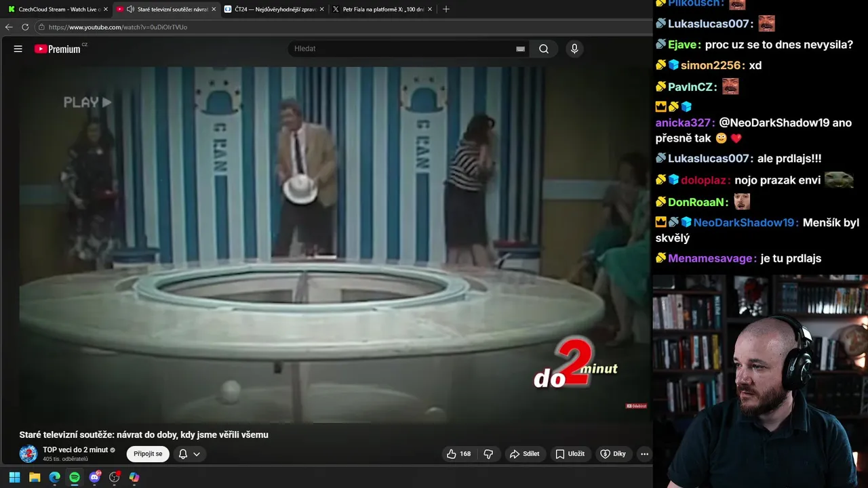868x488 pixels.
Task: Open File Explorer from the taskbar
Action: click(x=35, y=477)
